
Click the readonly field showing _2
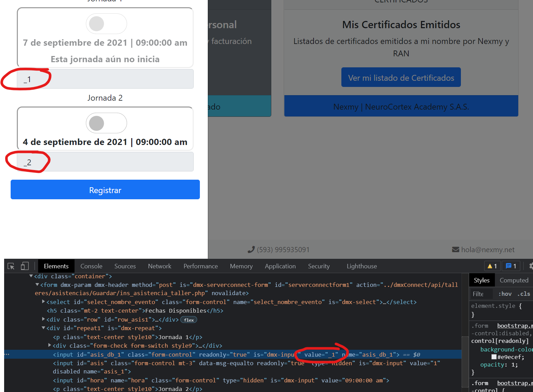click(105, 162)
